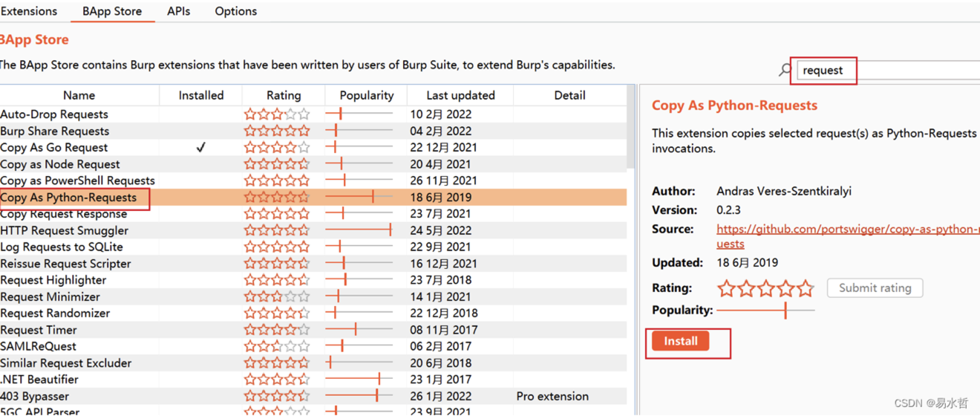Viewport: 980px width, 416px height.
Task: Select Request Highlighter extension
Action: tap(313, 280)
